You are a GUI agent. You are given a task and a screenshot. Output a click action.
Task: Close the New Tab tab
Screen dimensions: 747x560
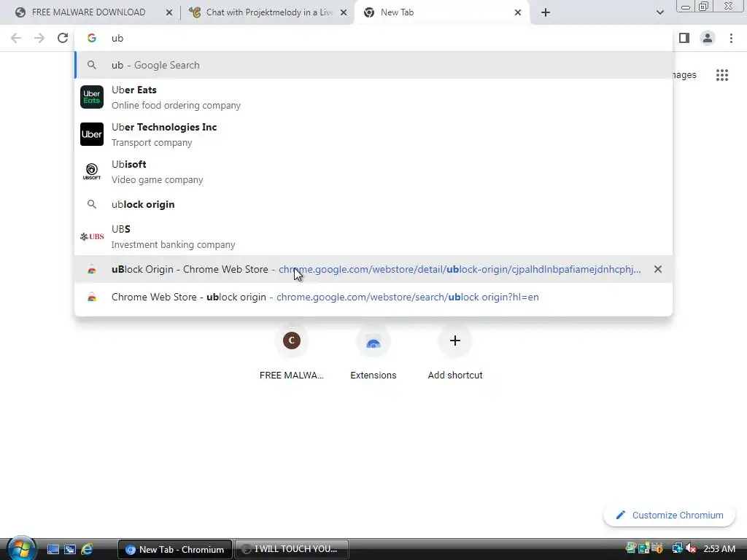[518, 12]
